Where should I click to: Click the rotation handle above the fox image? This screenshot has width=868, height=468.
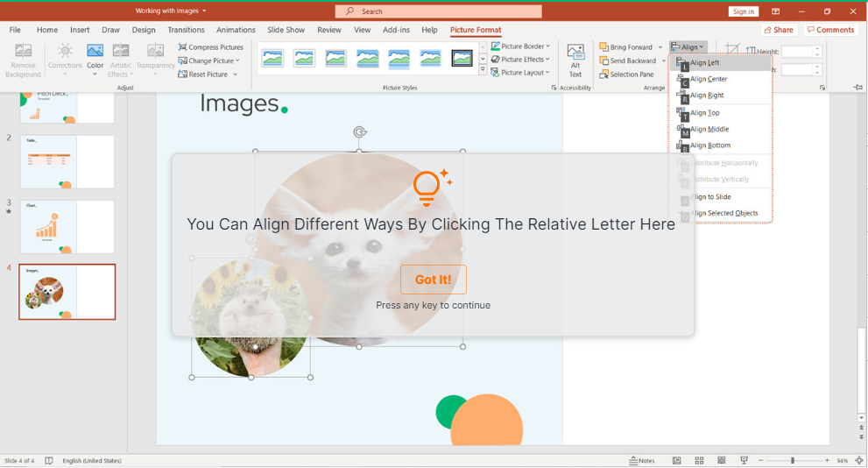pyautogui.click(x=360, y=131)
